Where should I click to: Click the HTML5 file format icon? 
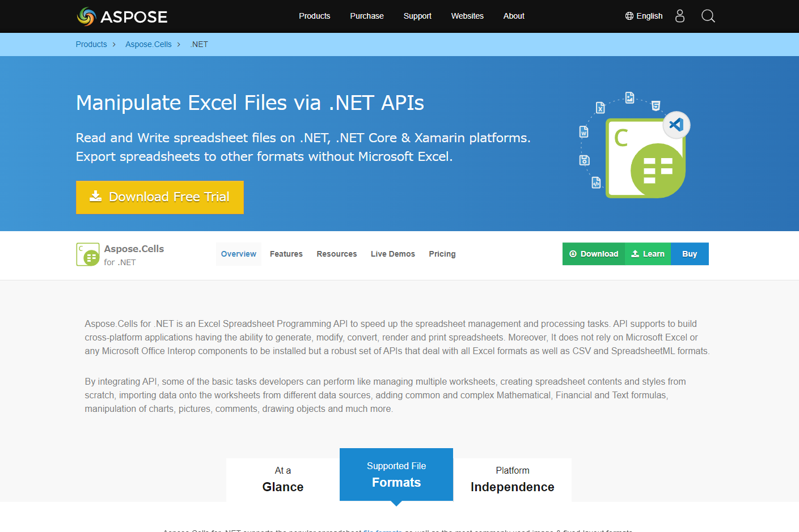pyautogui.click(x=656, y=105)
